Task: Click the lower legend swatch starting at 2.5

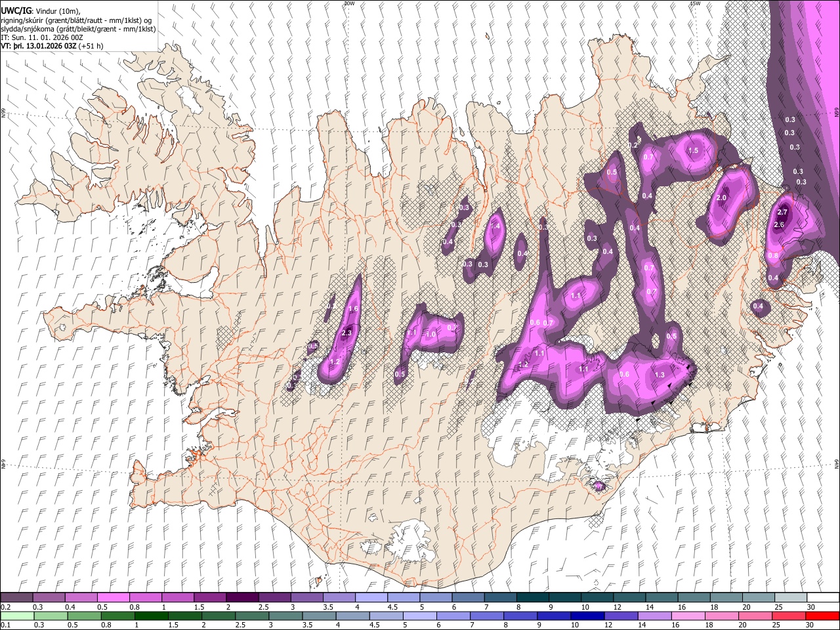Action: [251, 616]
